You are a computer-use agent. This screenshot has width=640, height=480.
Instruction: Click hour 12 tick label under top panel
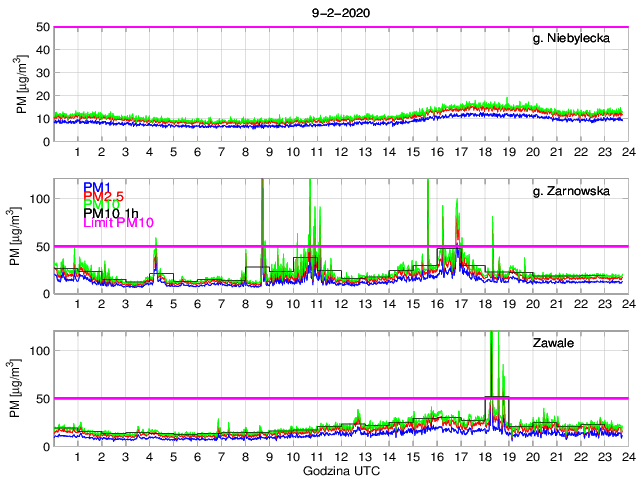coord(341,151)
